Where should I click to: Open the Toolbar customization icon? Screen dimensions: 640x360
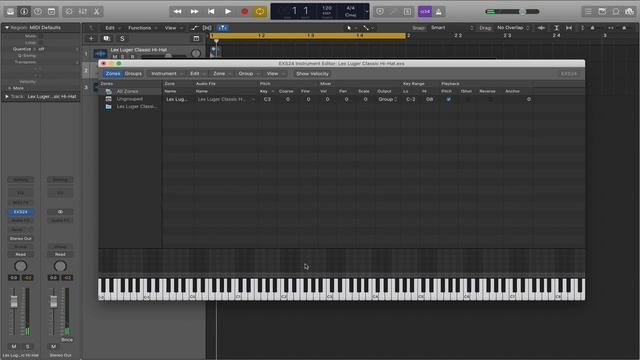[51, 11]
